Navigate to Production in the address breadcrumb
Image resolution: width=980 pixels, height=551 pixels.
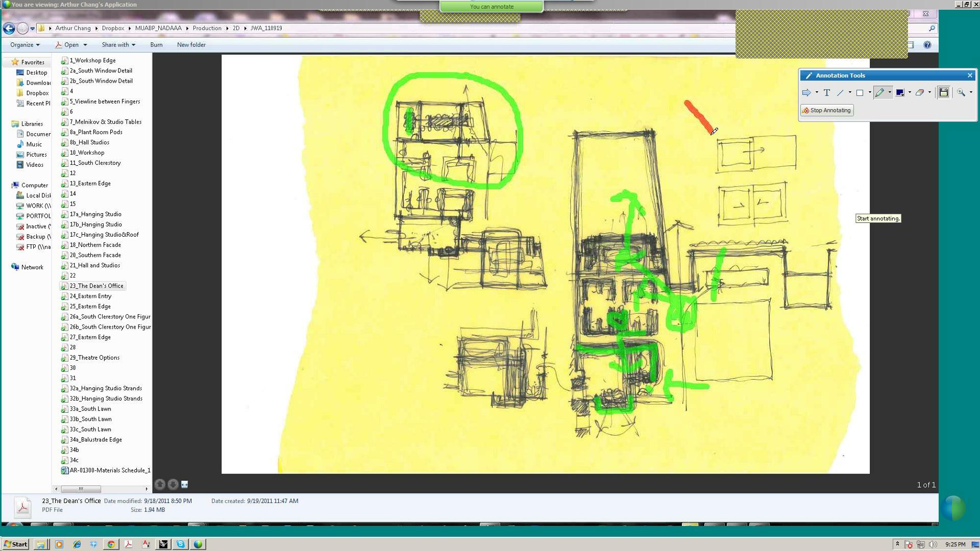coord(207,29)
